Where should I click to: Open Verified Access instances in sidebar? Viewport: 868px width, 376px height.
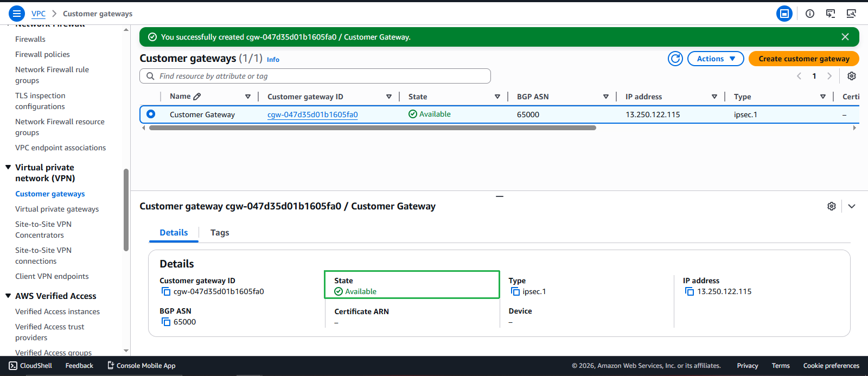[58, 311]
